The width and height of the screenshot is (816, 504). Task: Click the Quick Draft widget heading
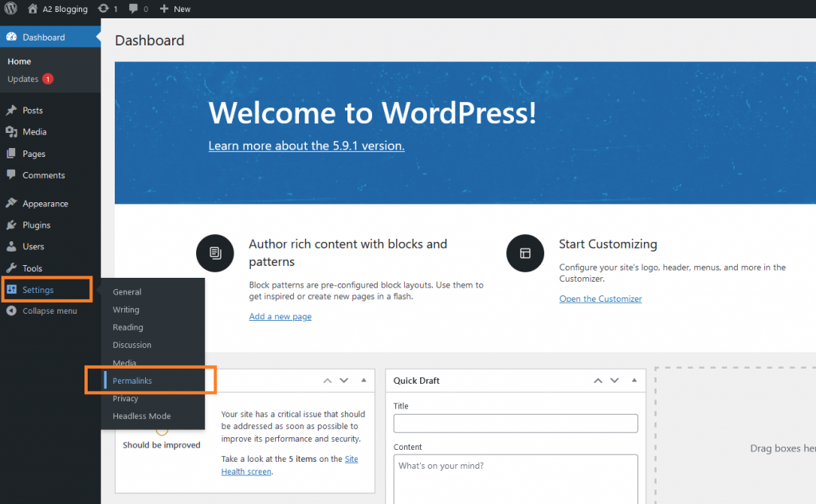click(x=416, y=381)
